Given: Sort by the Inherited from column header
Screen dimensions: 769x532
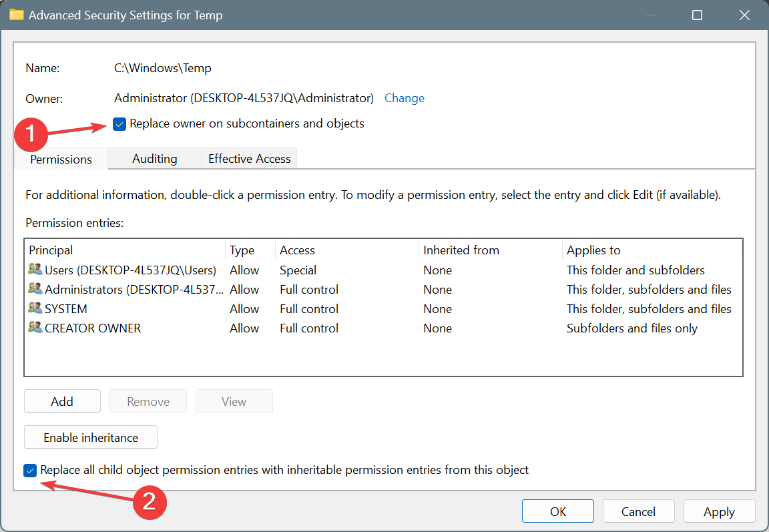Looking at the screenshot, I should tap(491, 250).
